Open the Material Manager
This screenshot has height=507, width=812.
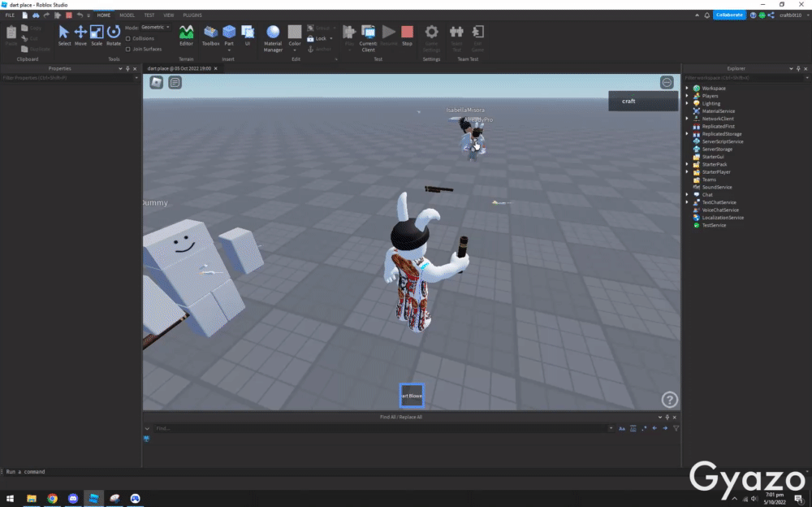(x=273, y=38)
